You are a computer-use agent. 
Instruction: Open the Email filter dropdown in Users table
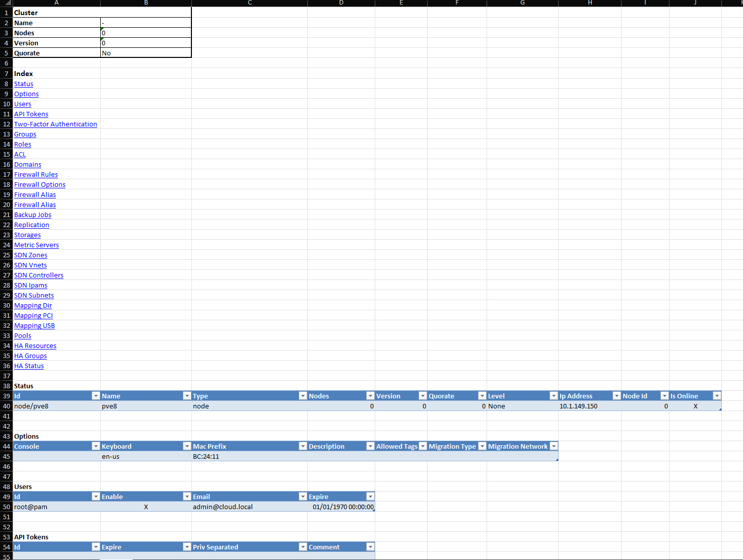(303, 497)
